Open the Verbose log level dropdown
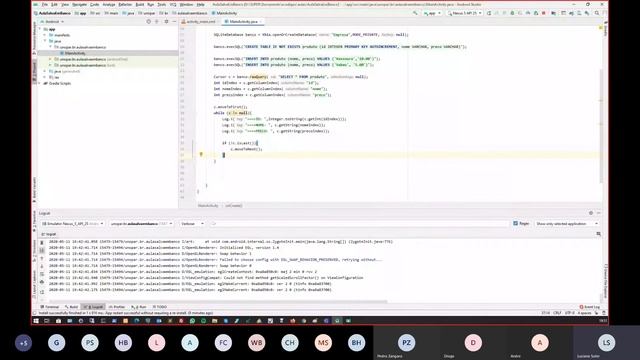Image resolution: width=640 pixels, height=360 pixels. pyautogui.click(x=192, y=224)
